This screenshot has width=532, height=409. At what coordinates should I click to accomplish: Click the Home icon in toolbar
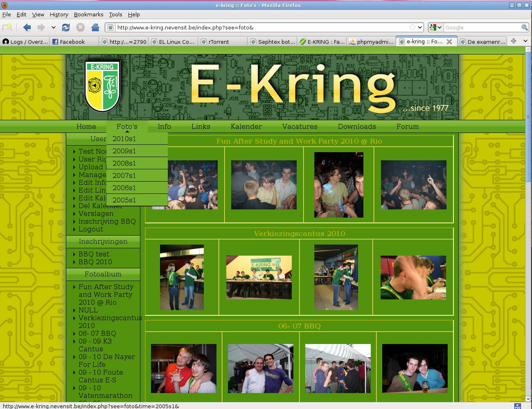tap(95, 27)
